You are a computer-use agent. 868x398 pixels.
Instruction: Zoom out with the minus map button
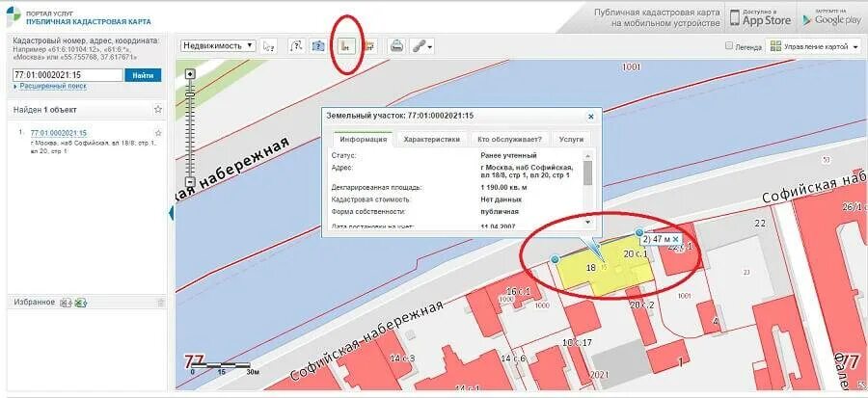point(190,181)
